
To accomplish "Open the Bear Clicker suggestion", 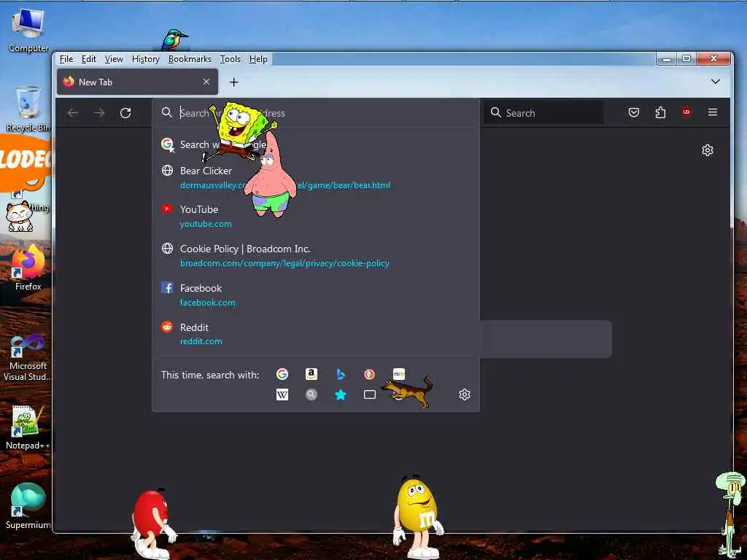I will pos(315,178).
